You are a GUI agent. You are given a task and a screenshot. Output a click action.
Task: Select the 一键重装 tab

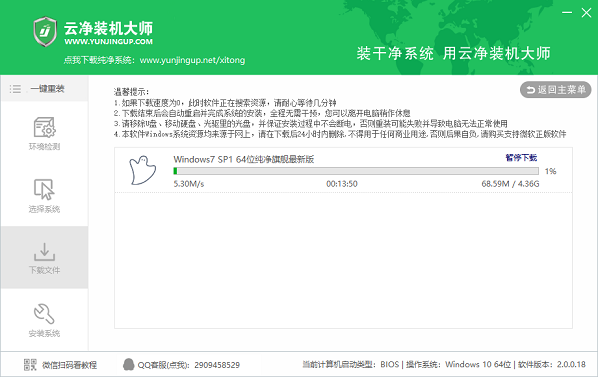45,89
